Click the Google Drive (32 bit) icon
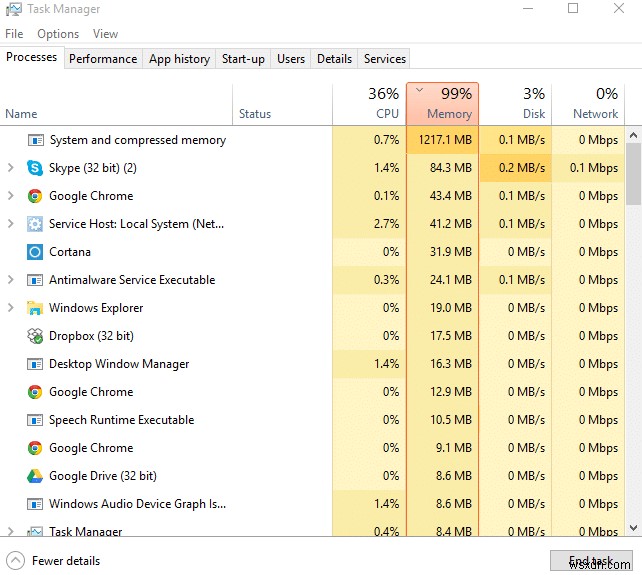 point(35,476)
